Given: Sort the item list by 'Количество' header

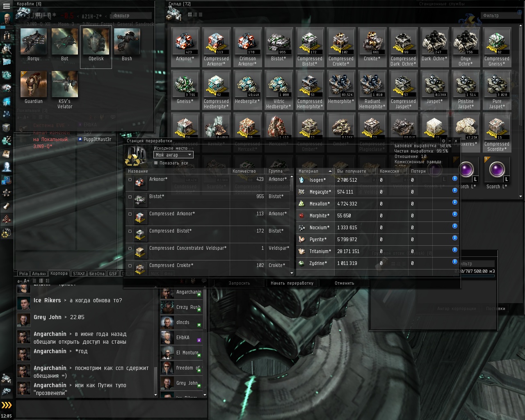Looking at the screenshot, I should 247,171.
